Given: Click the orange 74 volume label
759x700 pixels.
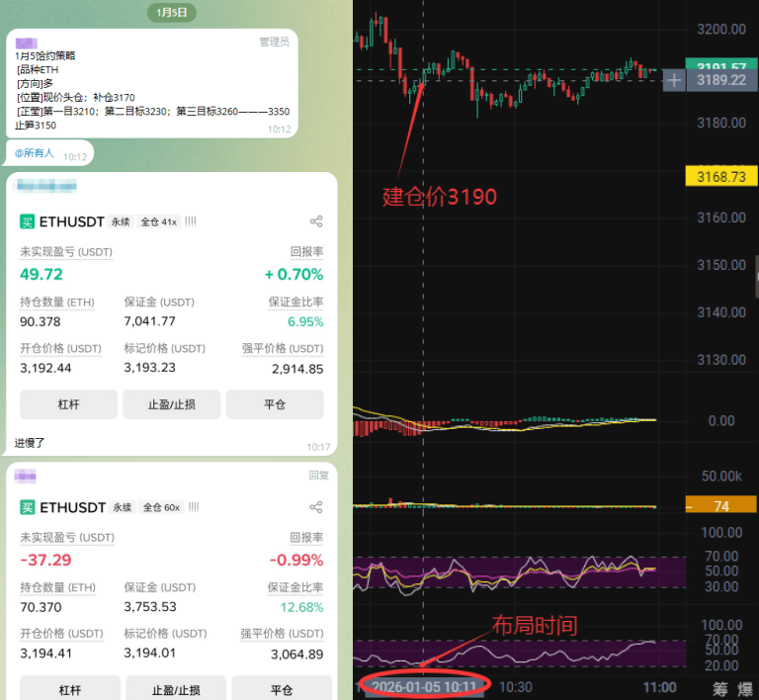Looking at the screenshot, I should click(721, 506).
